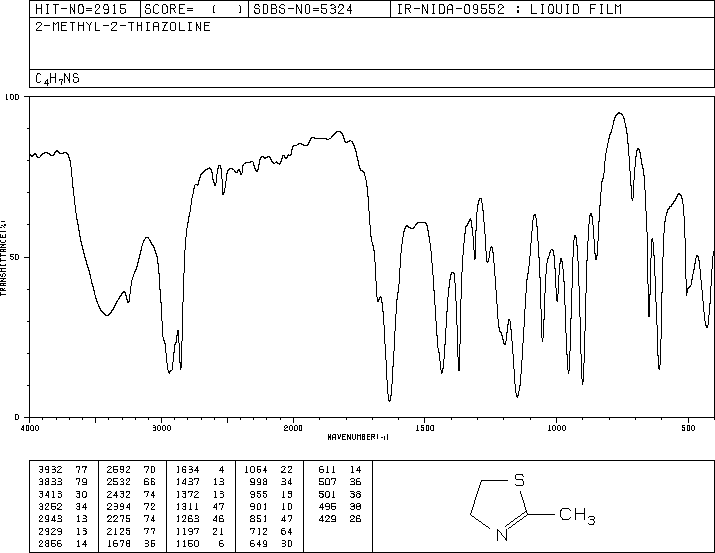The image size is (715, 553).
Task: Click the SDBS-NO=5324 header text
Action: point(303,9)
